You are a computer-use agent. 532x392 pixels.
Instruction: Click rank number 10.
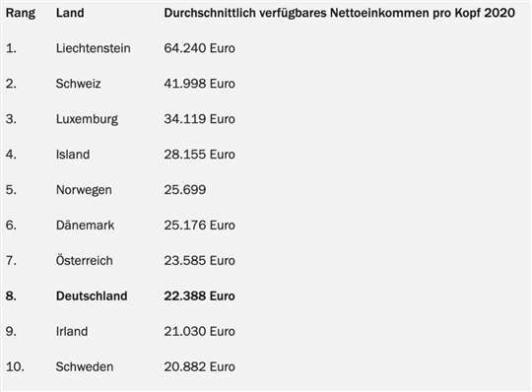15,367
